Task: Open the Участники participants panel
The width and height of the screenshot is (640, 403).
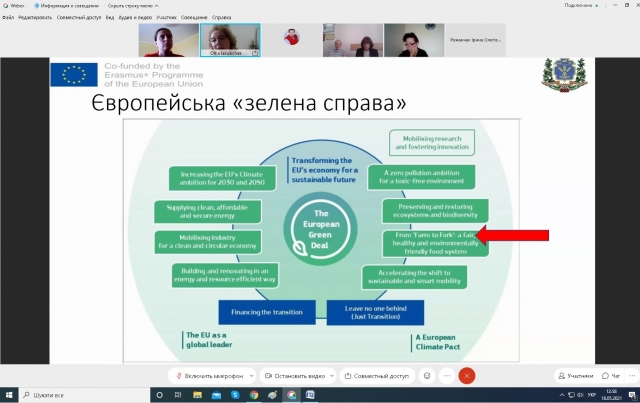Action: click(x=576, y=376)
